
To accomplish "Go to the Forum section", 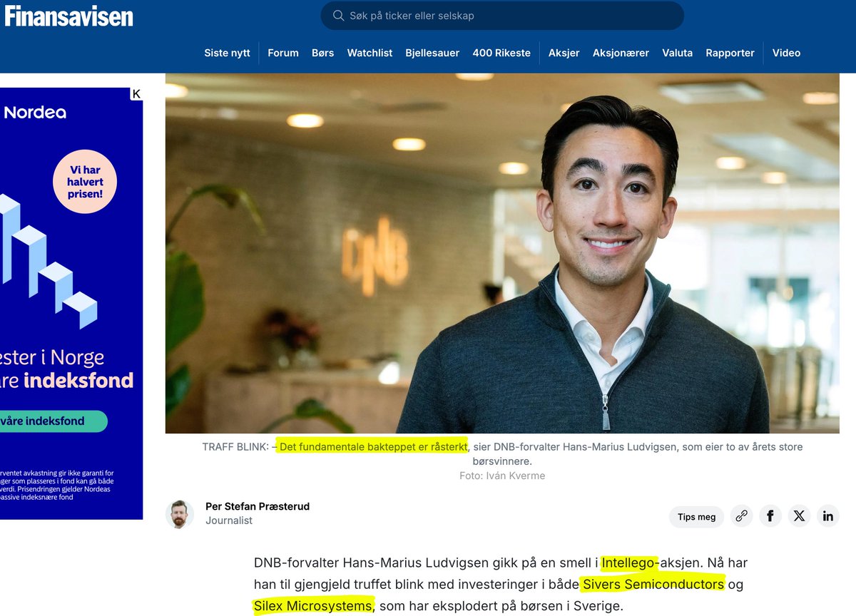I will 283,53.
